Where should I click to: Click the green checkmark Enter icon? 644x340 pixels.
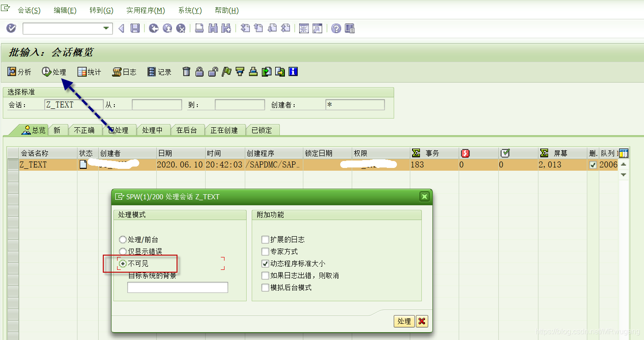point(12,29)
